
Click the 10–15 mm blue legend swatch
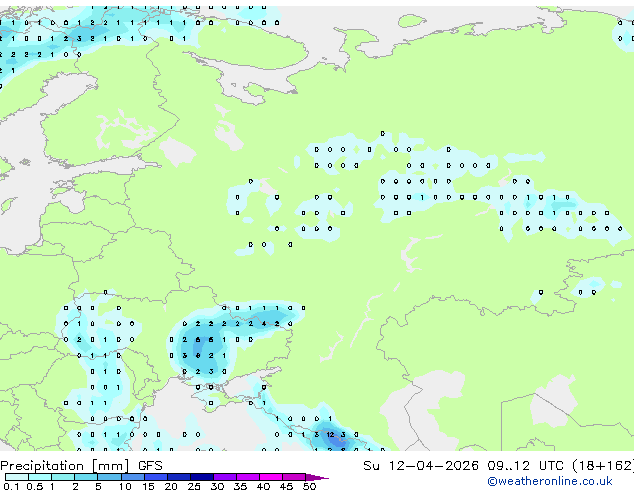[x=133, y=477]
